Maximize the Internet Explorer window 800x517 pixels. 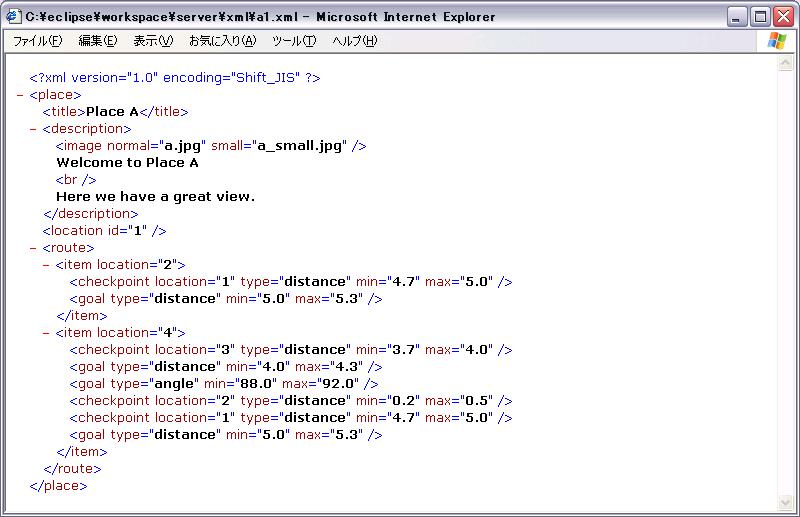tap(760, 17)
